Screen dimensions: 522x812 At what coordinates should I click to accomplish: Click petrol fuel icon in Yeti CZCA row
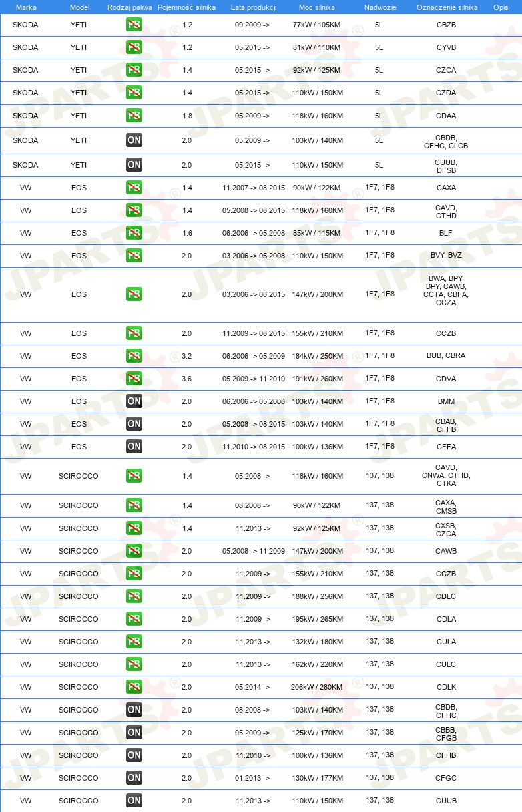(134, 70)
